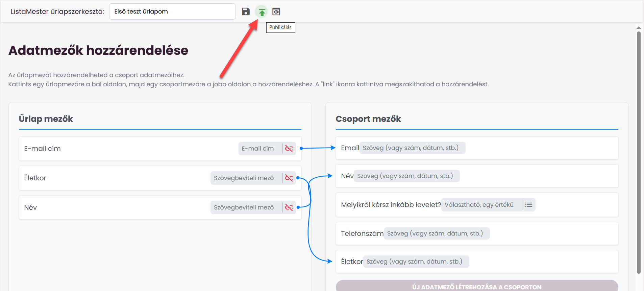Unlink the E-mail cím form field mapping
The width and height of the screenshot is (644, 291).
(x=289, y=149)
